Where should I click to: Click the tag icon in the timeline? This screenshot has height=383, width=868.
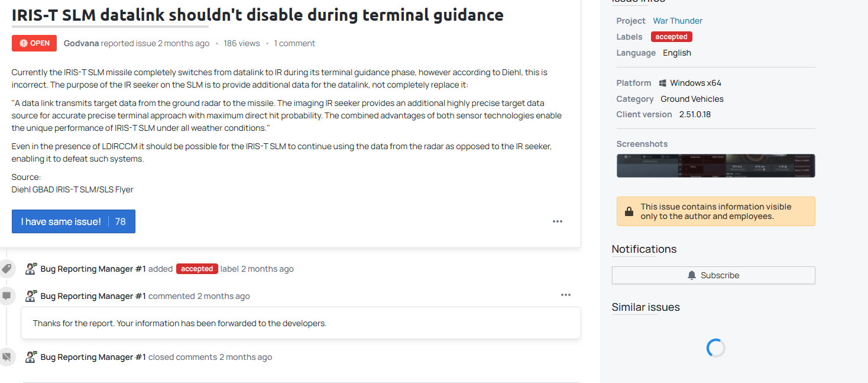(7, 269)
